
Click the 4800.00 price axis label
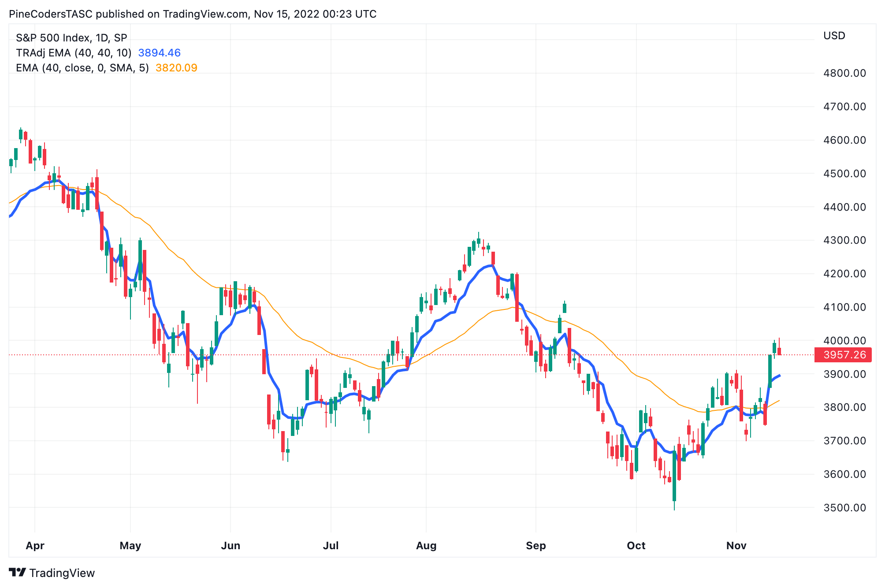844,73
